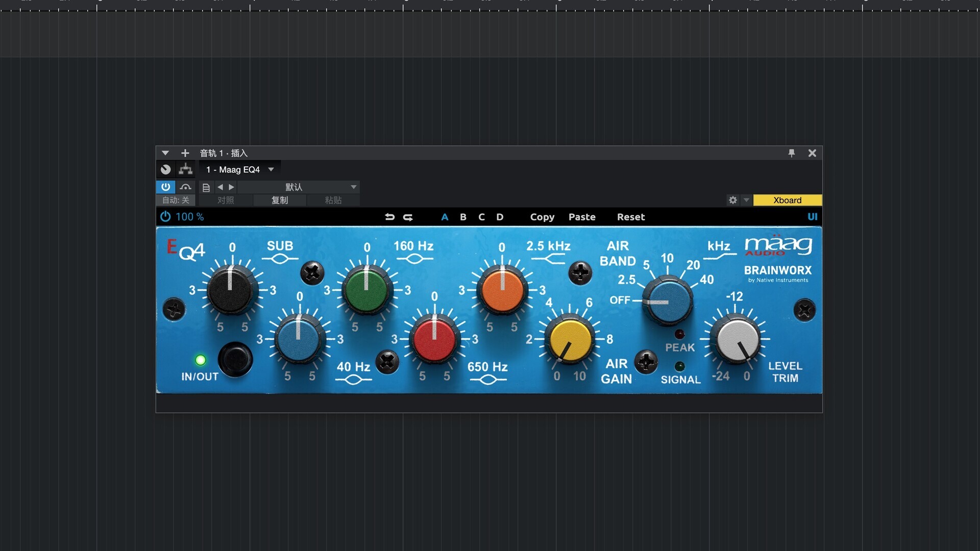Open the Maag EQ4 plugin selector dropdown
The height and width of the screenshot is (551, 980).
pyautogui.click(x=240, y=169)
